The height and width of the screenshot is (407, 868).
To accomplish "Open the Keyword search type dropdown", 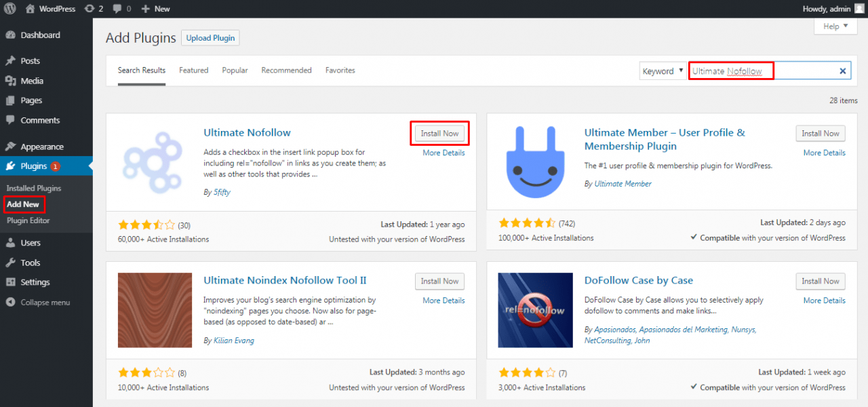I will tap(663, 71).
